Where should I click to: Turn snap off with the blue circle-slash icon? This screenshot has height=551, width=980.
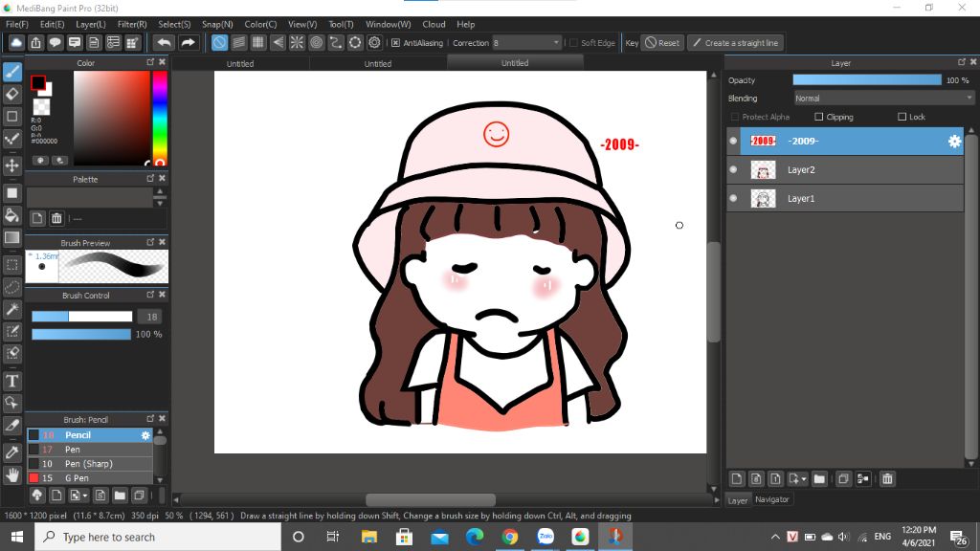pyautogui.click(x=219, y=42)
